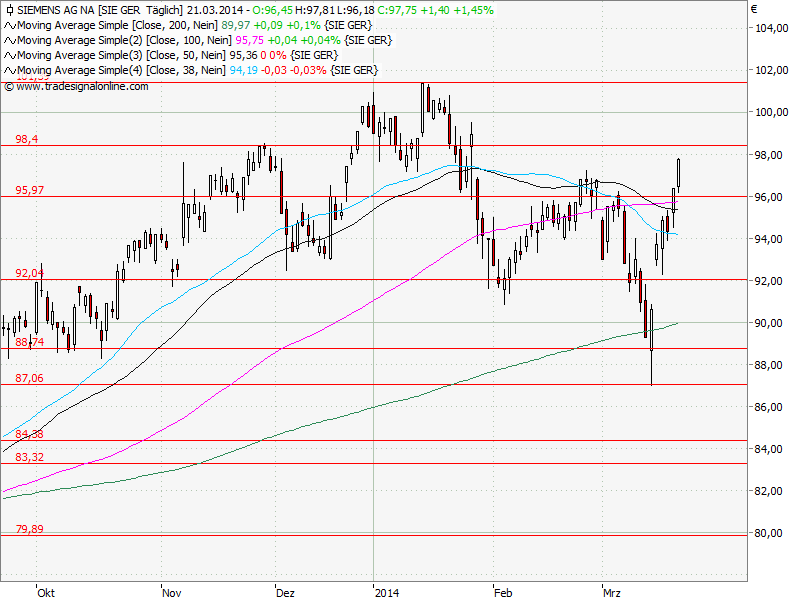800x600 pixels.
Task: Click the candlestick icon before SIEMENS AG NA title
Action: tap(11, 8)
